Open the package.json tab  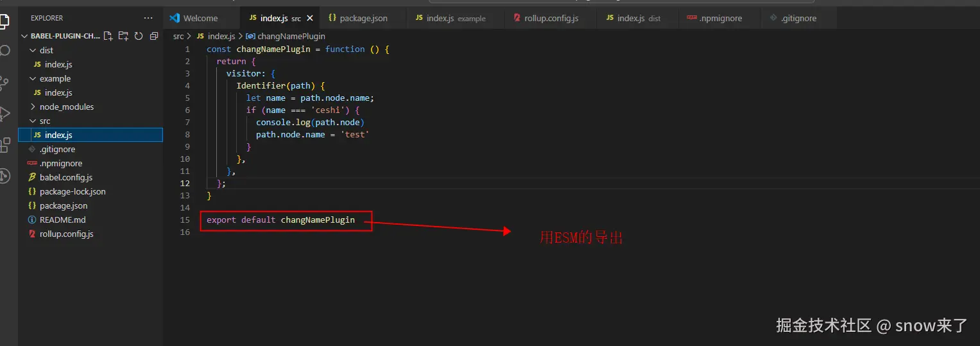pos(363,18)
